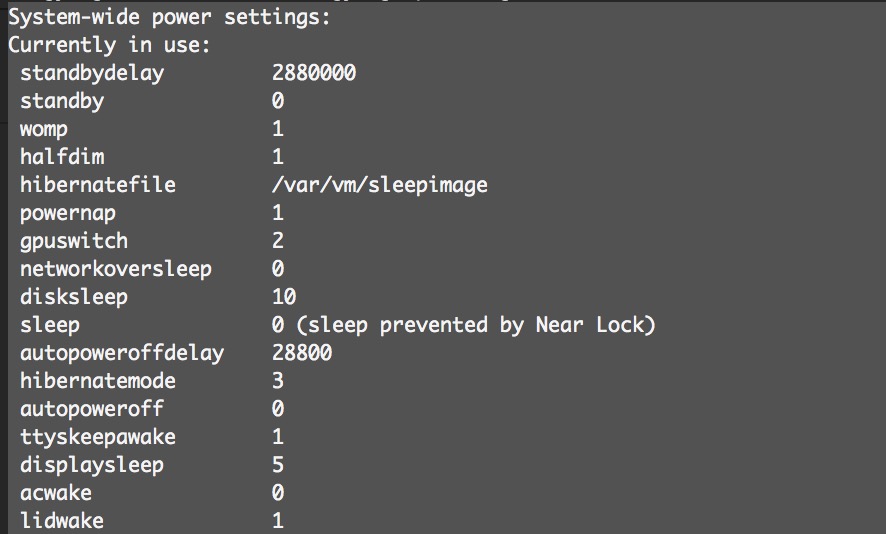Click the womp setting name
This screenshot has width=886, height=534.
pos(44,129)
